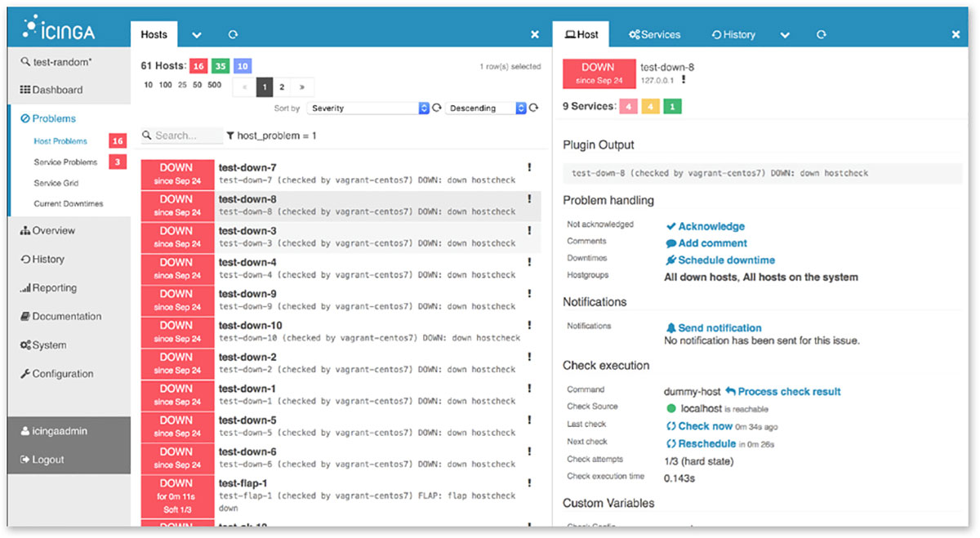Image resolution: width=980 pixels, height=538 pixels.
Task: Select the Host detail tab
Action: pyautogui.click(x=581, y=34)
